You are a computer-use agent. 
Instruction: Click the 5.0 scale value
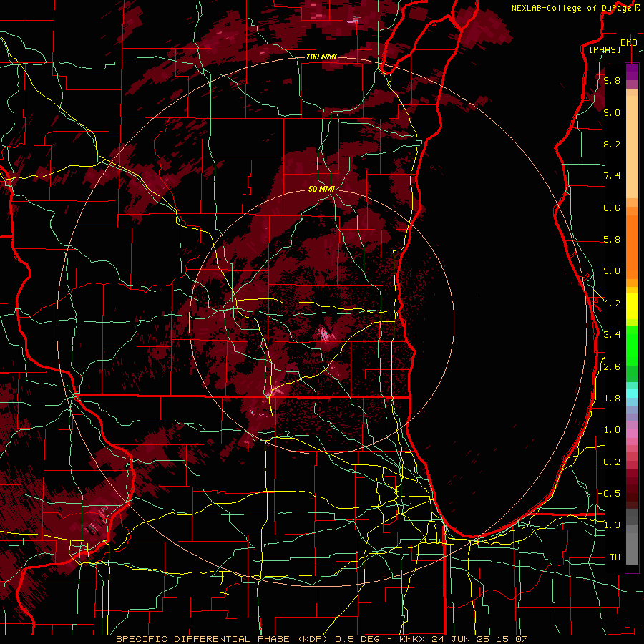(612, 271)
